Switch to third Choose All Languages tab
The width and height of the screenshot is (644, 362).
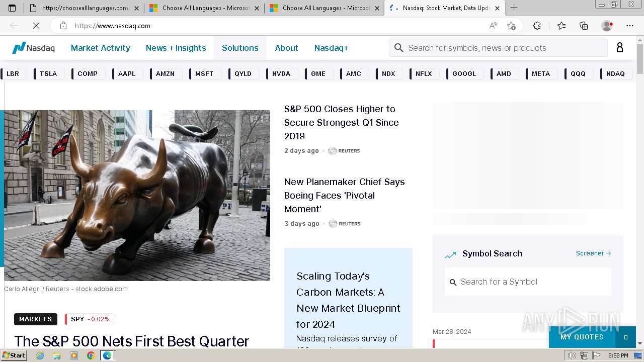click(324, 8)
